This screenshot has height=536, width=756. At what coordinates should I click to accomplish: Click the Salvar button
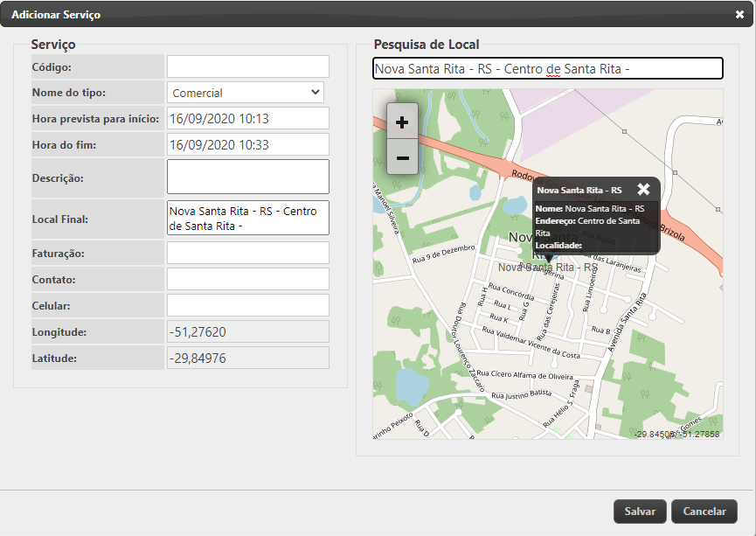tap(640, 512)
